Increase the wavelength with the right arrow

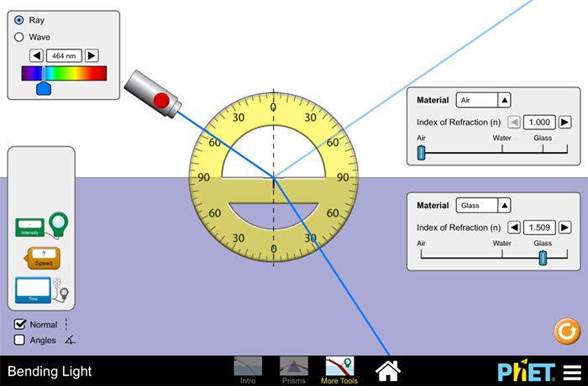tap(92, 55)
